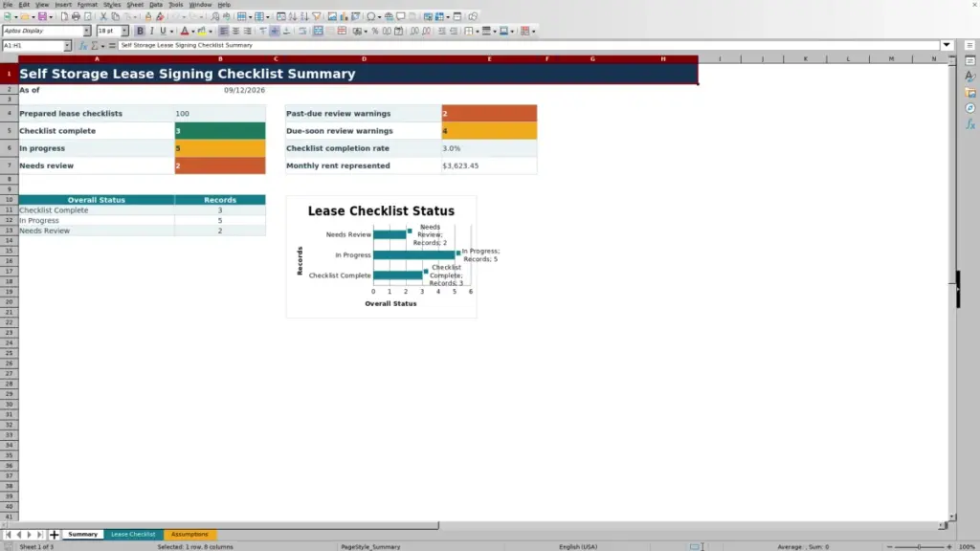980x551 pixels.
Task: Select row header 10
Action: point(9,200)
